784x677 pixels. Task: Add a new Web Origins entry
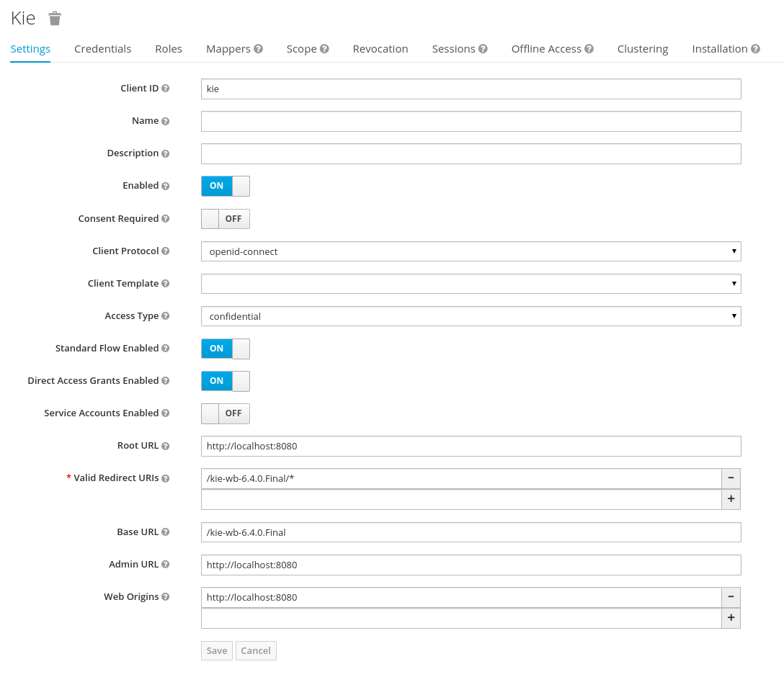click(731, 618)
